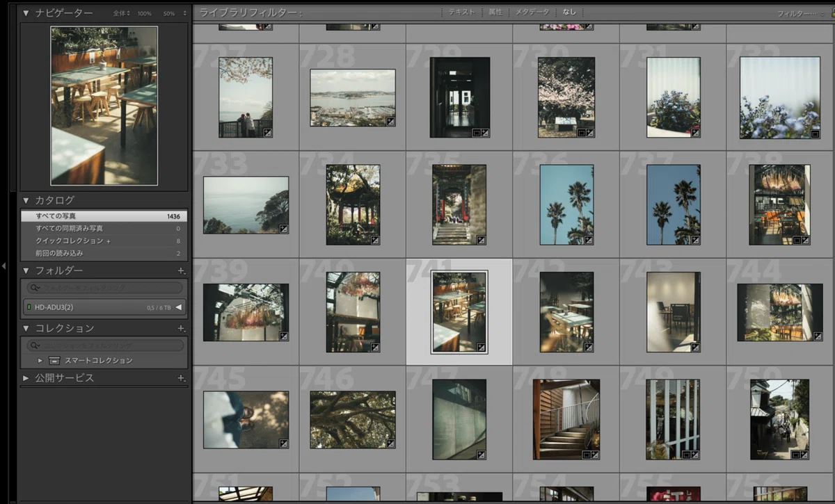The height and width of the screenshot is (504, 835).
Task: Click into the collection filter search field
Action: point(104,346)
